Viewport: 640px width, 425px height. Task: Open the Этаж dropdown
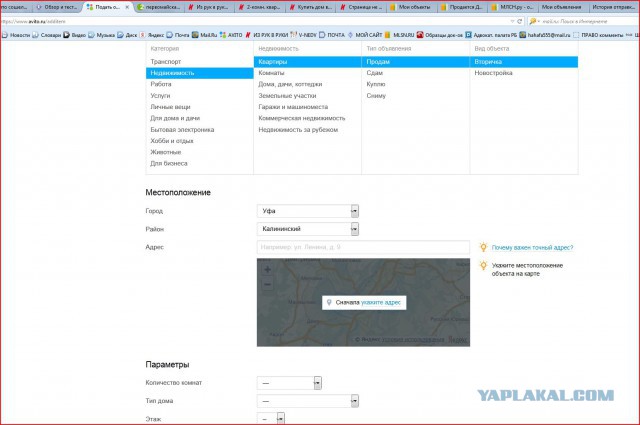click(271, 418)
